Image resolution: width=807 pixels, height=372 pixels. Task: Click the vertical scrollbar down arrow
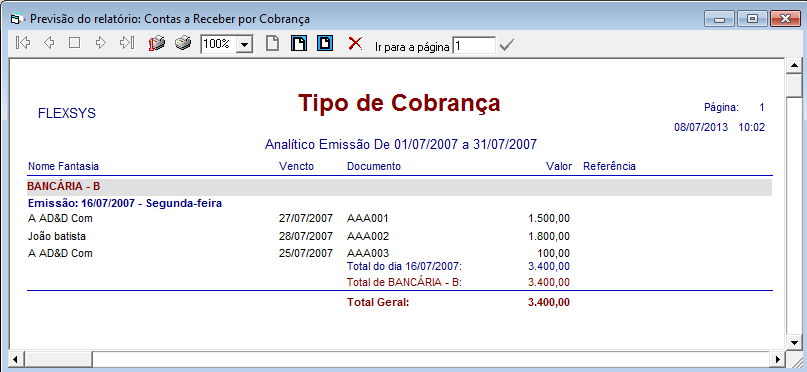[794, 342]
